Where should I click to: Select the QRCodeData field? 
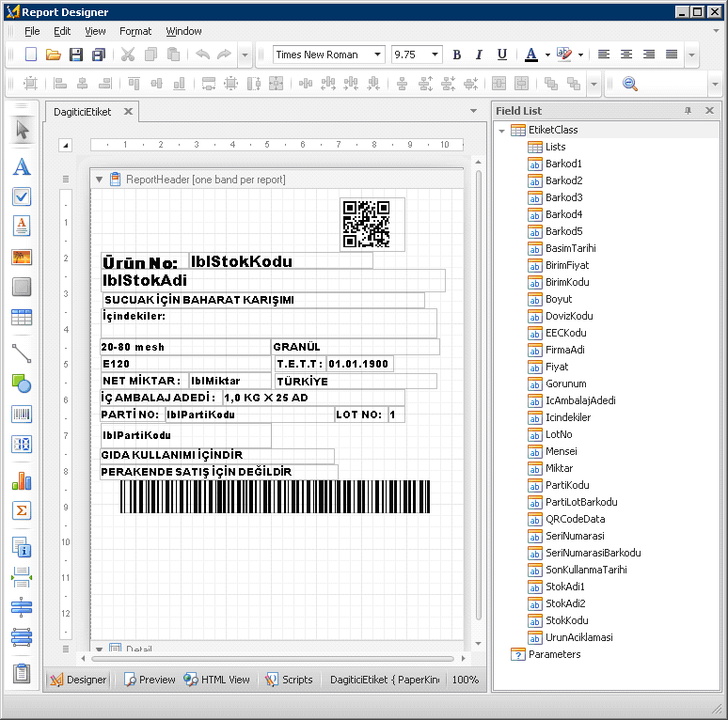(575, 519)
